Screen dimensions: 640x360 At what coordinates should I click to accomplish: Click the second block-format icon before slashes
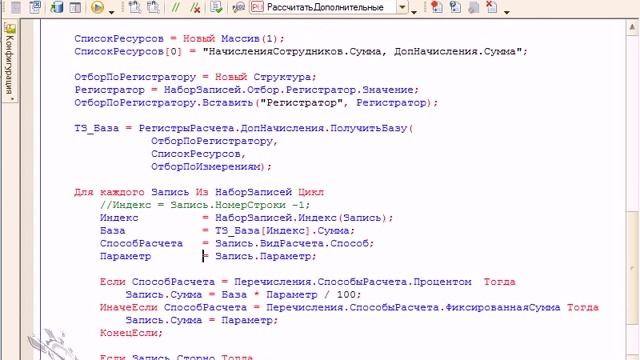click(x=153, y=7)
